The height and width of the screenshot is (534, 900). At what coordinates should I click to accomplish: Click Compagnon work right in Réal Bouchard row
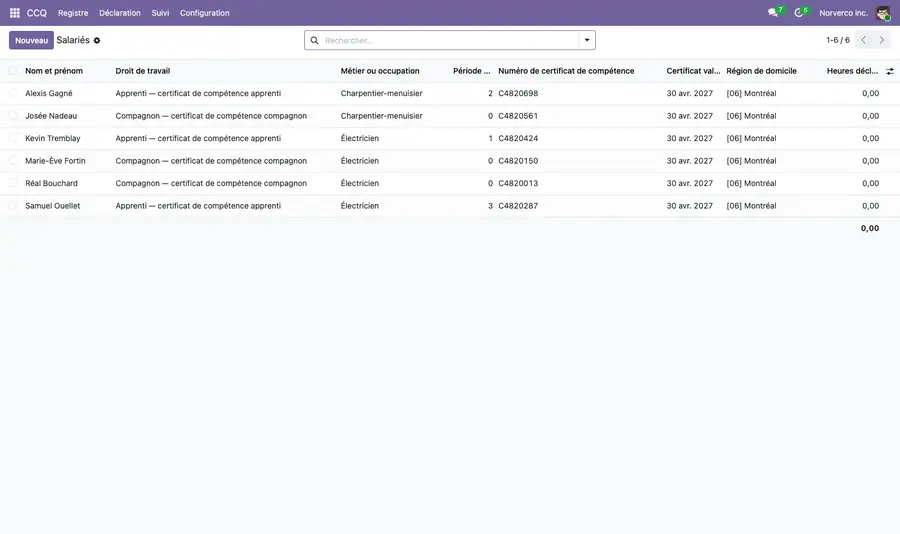click(211, 183)
